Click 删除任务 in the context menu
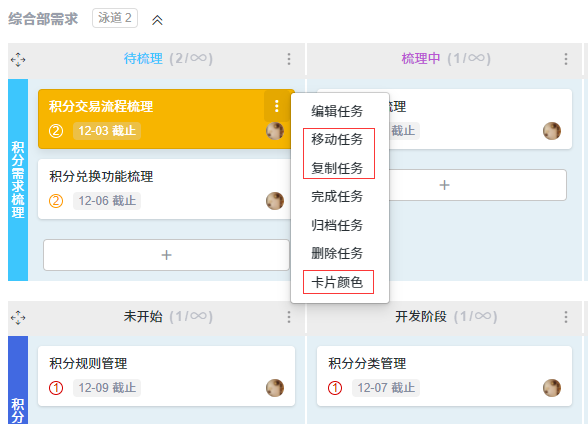588x424 pixels. pos(337,253)
